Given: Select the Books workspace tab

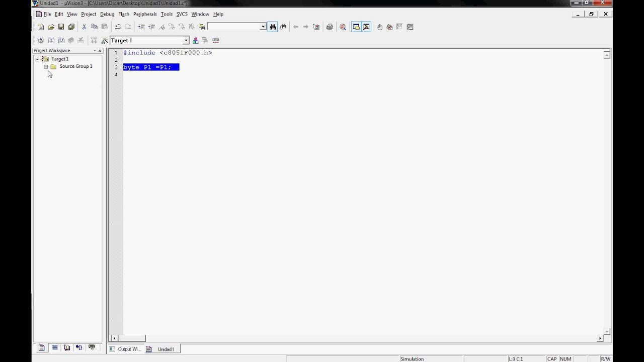Looking at the screenshot, I should (x=67, y=347).
